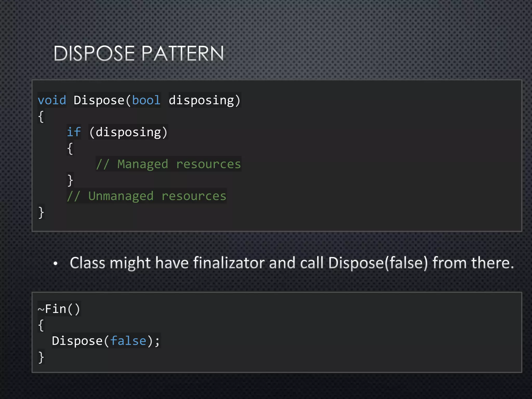Click the '~Fin()' finalizer line
This screenshot has height=399, width=532.
[59, 309]
